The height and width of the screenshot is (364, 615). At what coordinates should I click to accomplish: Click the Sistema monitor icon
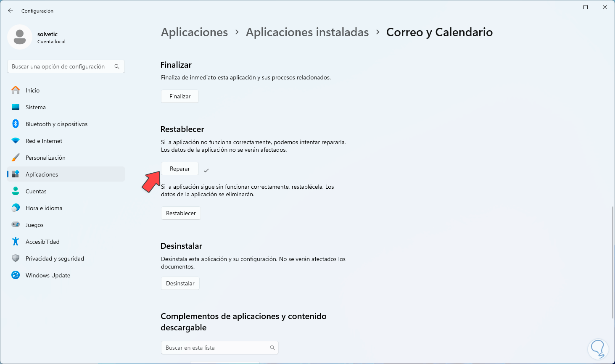point(16,107)
